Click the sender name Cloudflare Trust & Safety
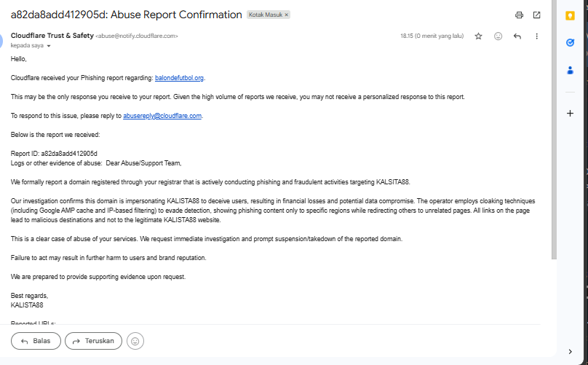The image size is (588, 365). (x=52, y=36)
